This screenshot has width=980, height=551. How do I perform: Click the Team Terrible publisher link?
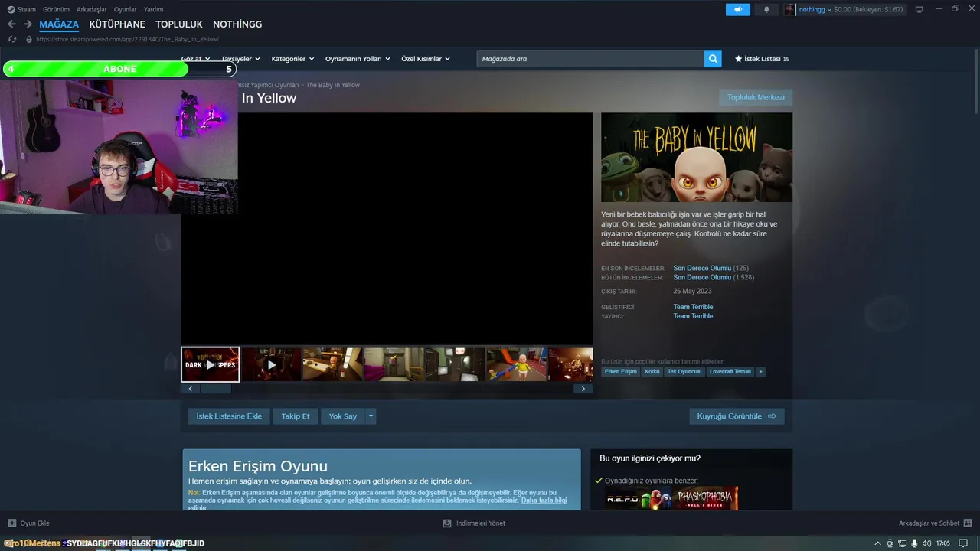tap(693, 316)
